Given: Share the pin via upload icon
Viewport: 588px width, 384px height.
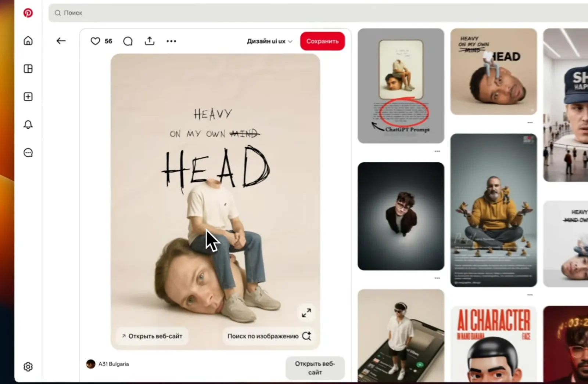Looking at the screenshot, I should coord(150,41).
